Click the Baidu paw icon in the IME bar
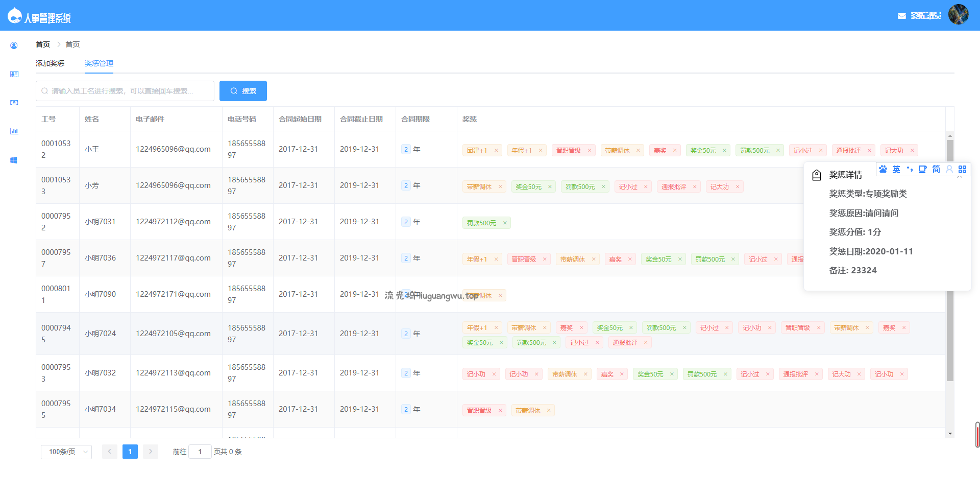This screenshot has height=495, width=980. point(883,169)
